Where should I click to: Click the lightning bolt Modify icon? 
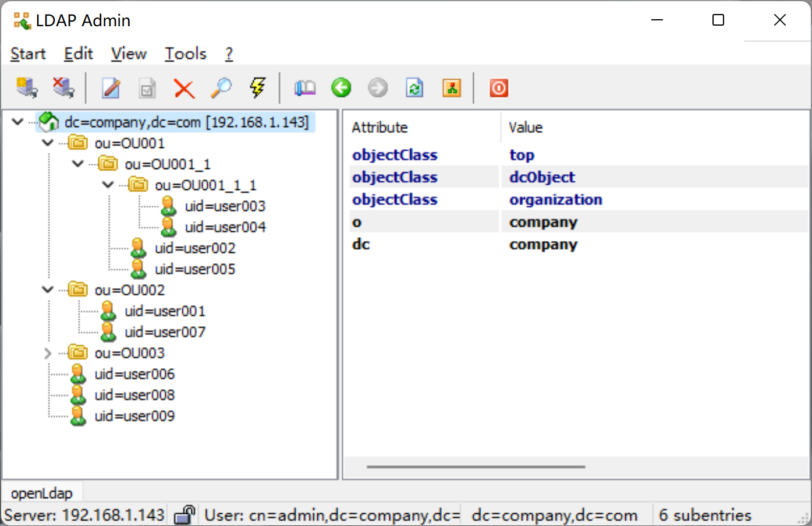(257, 88)
